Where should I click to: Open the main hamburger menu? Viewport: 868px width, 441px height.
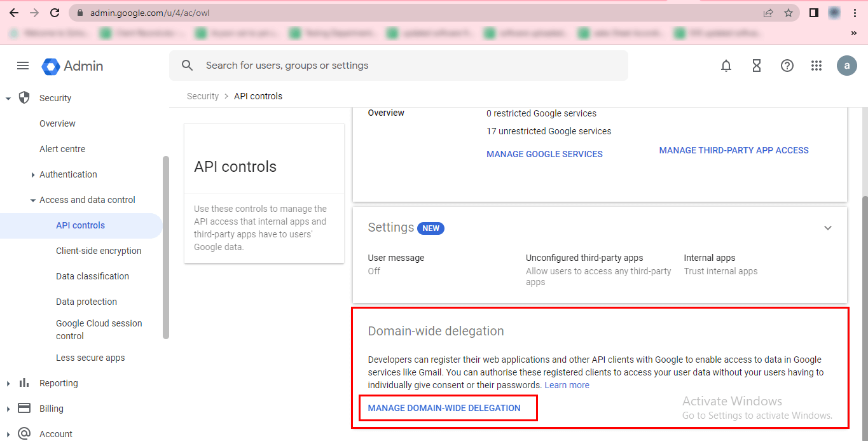[x=23, y=66]
